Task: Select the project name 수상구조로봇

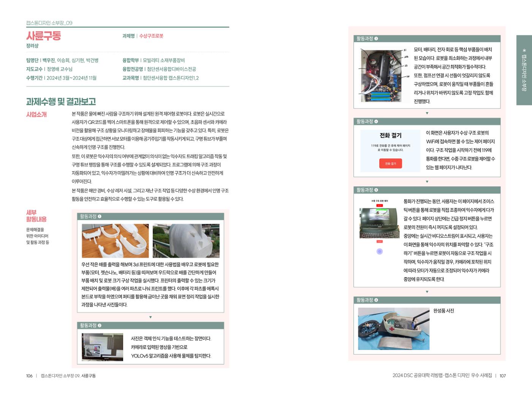Action: coord(151,36)
